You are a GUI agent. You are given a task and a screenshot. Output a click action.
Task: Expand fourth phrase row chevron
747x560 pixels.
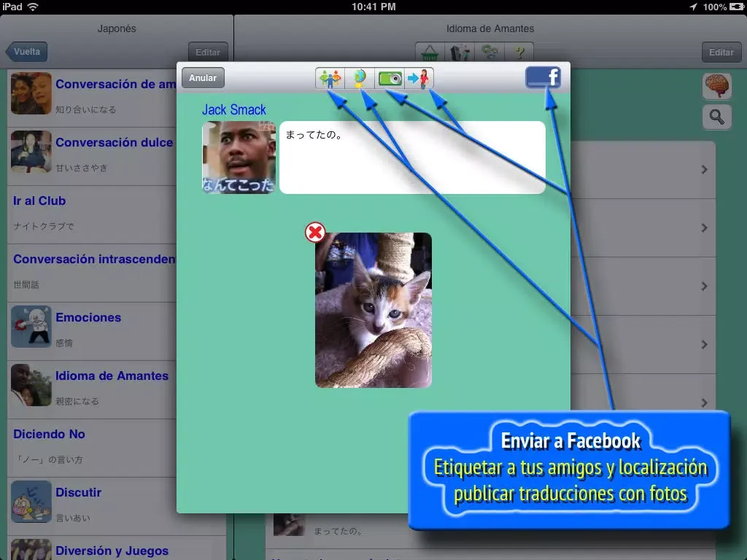click(704, 344)
